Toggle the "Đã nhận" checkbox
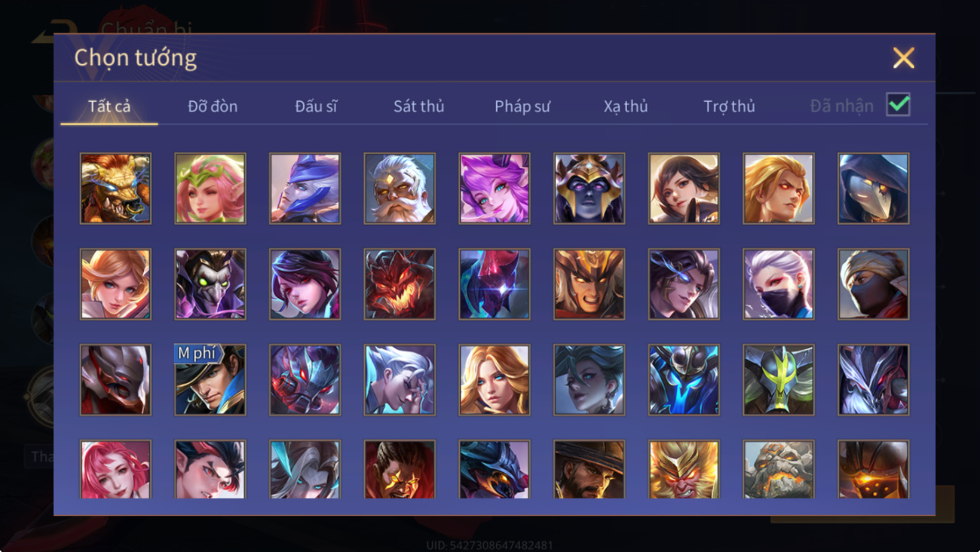This screenshot has width=980, height=552. click(898, 105)
